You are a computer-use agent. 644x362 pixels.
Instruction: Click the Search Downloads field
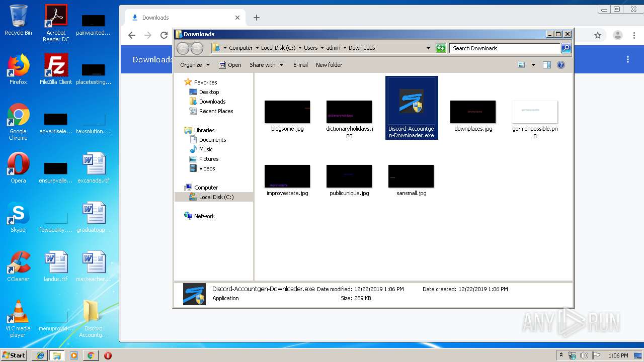[x=505, y=48]
